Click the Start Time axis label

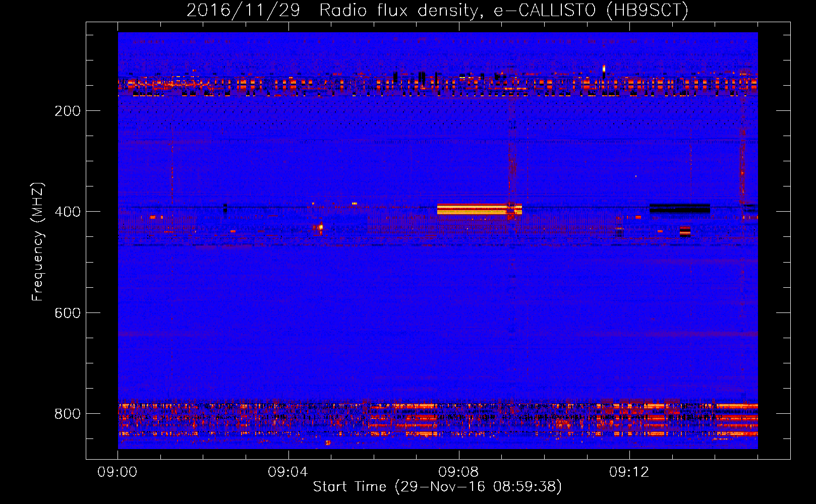tap(437, 487)
